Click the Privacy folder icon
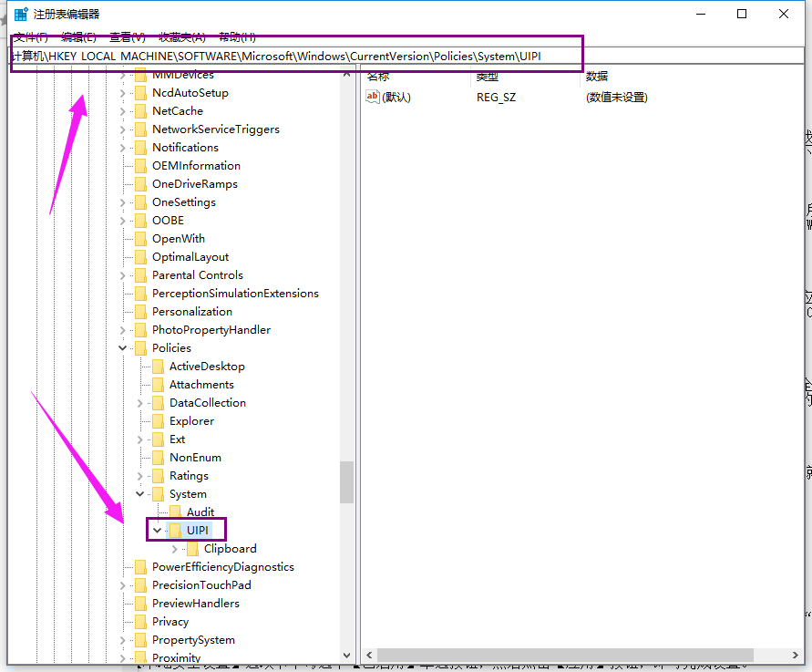The image size is (812, 672). click(139, 621)
